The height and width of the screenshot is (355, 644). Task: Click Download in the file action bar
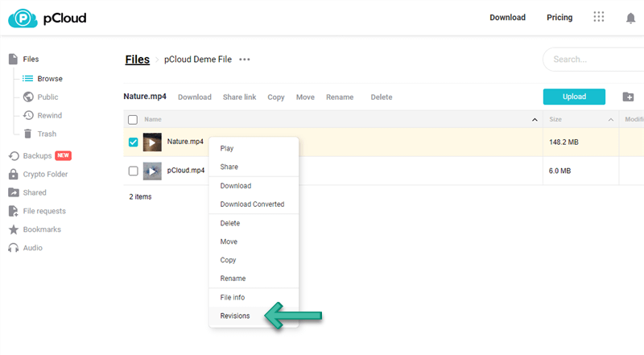[x=195, y=97]
